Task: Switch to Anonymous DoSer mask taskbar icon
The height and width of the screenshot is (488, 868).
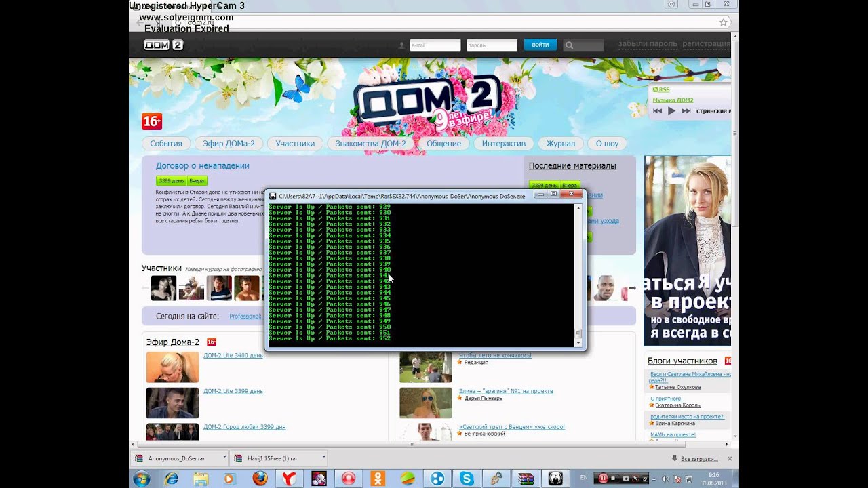Action: (x=555, y=479)
